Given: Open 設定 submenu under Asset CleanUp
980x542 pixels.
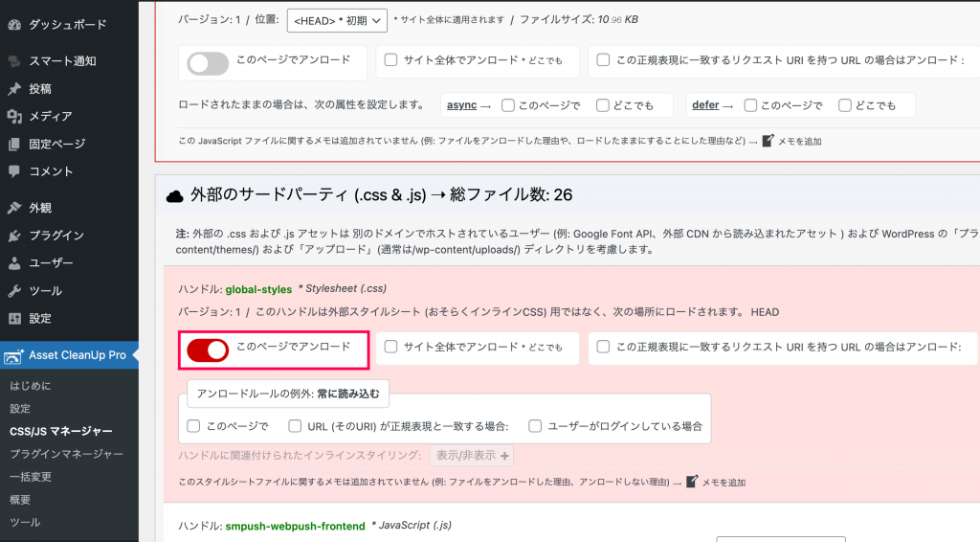Looking at the screenshot, I should 20,408.
